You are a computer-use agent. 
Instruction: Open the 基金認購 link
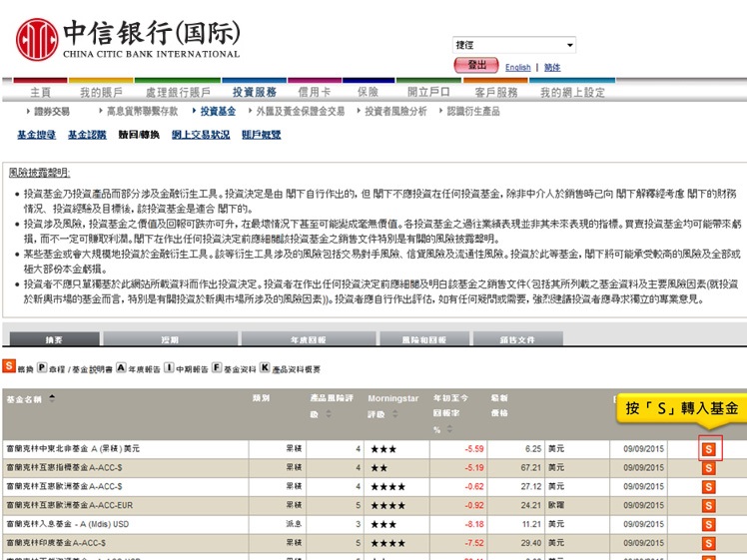pyautogui.click(x=87, y=135)
